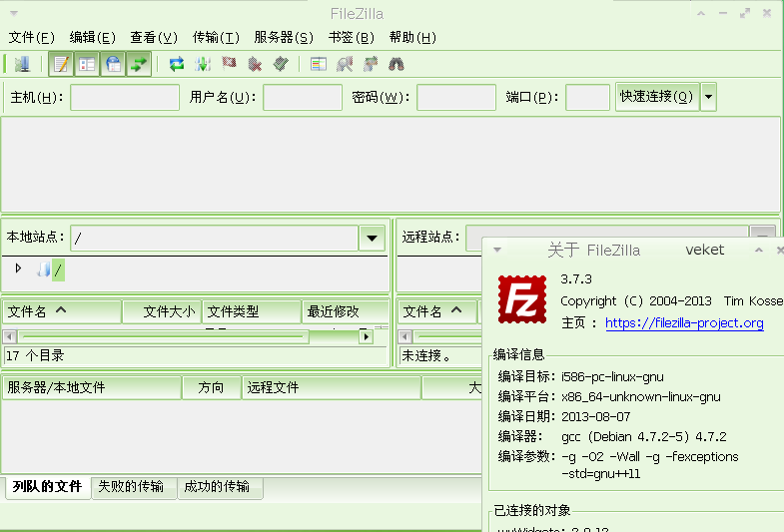The width and height of the screenshot is (784, 532).
Task: Click the 17 个目录 status text
Action: [x=35, y=355]
